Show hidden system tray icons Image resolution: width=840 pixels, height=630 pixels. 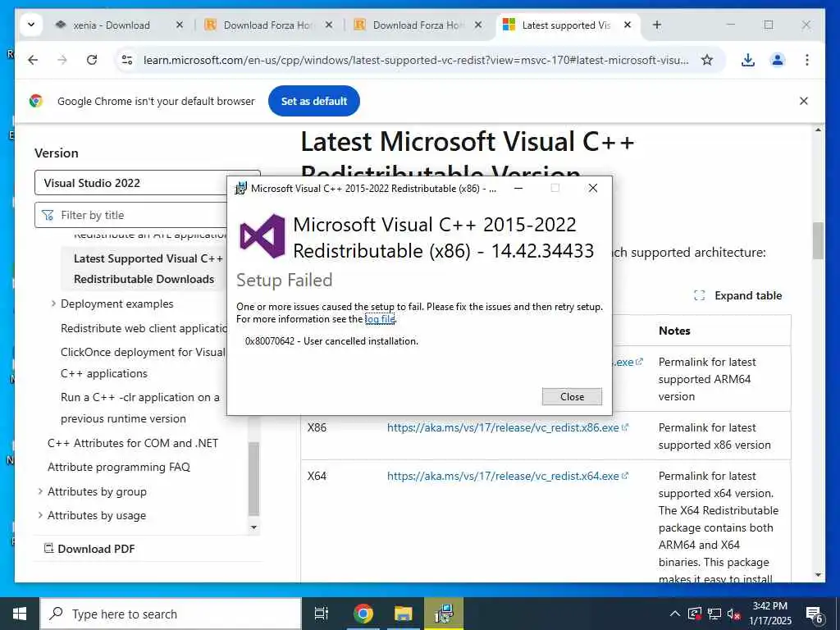[x=675, y=614]
